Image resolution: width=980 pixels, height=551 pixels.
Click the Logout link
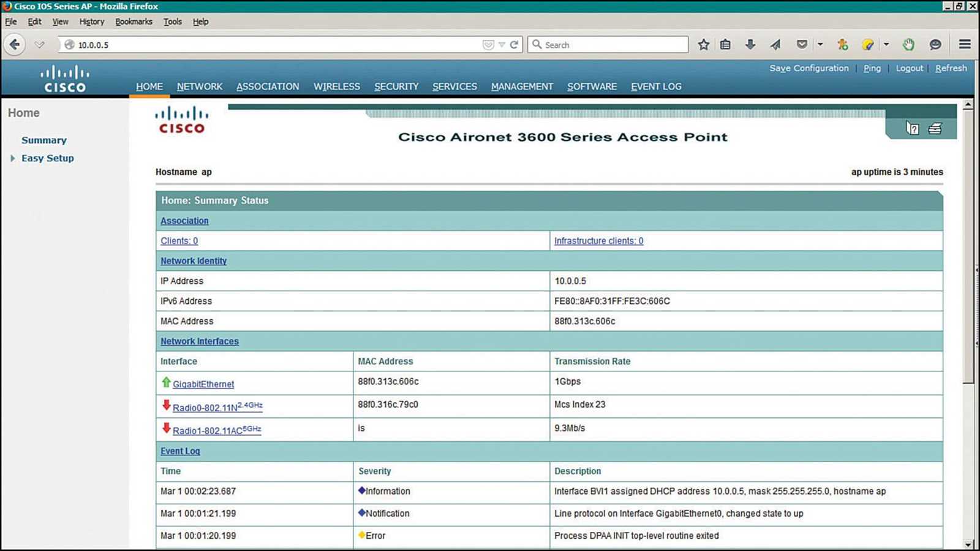909,68
